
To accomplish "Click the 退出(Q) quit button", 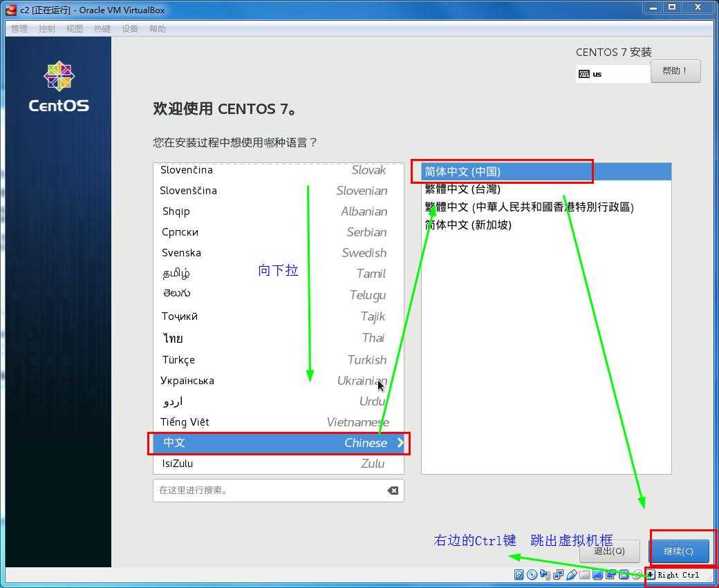I will 609,551.
